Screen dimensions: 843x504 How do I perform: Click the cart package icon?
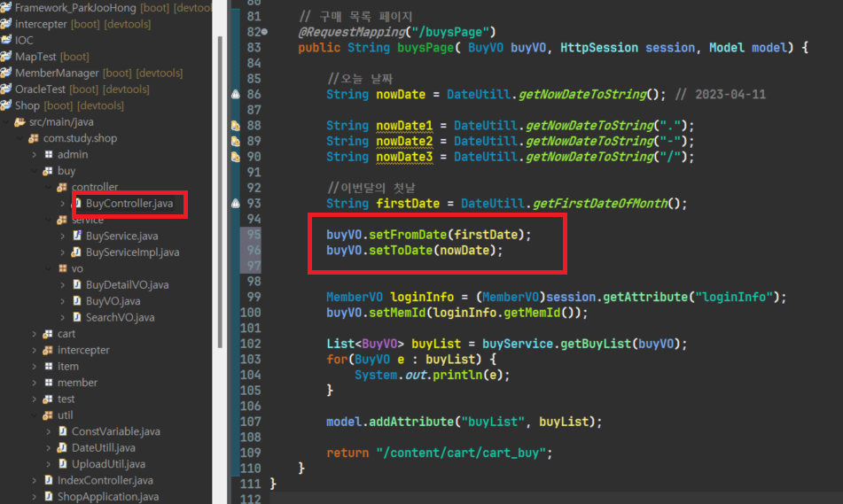tap(48, 334)
